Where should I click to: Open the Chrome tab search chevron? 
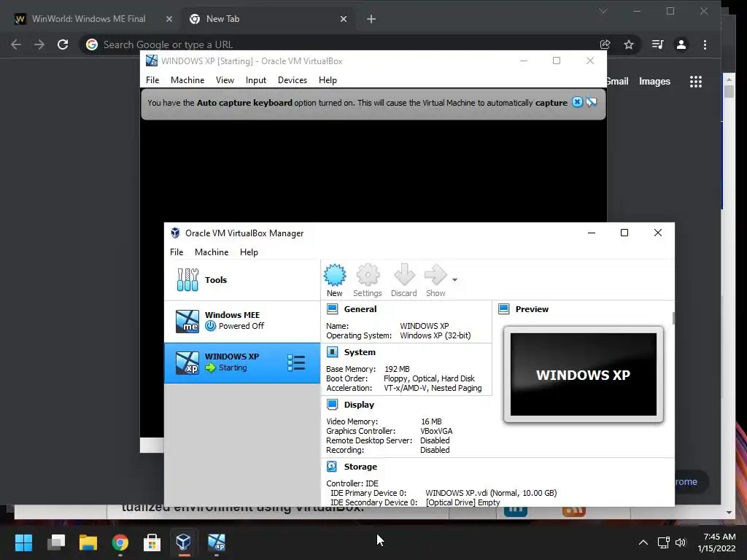[603, 11]
